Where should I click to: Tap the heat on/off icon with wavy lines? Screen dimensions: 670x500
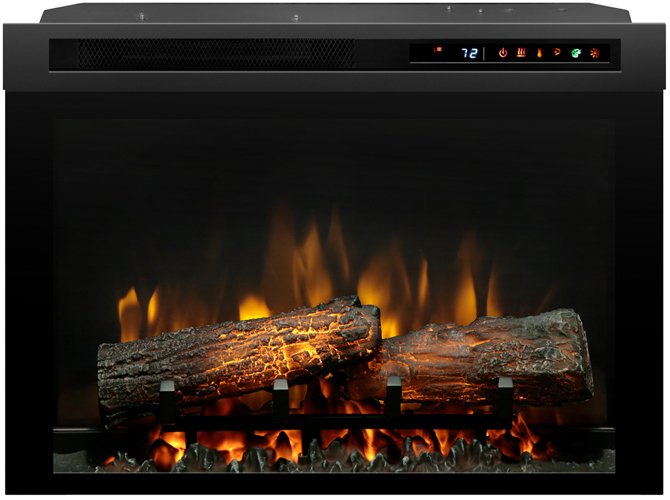coord(521,53)
